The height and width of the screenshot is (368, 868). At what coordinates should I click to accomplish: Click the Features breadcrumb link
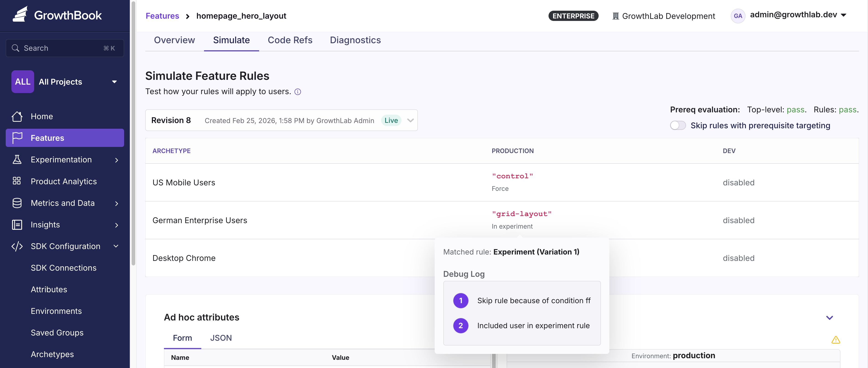coord(162,16)
